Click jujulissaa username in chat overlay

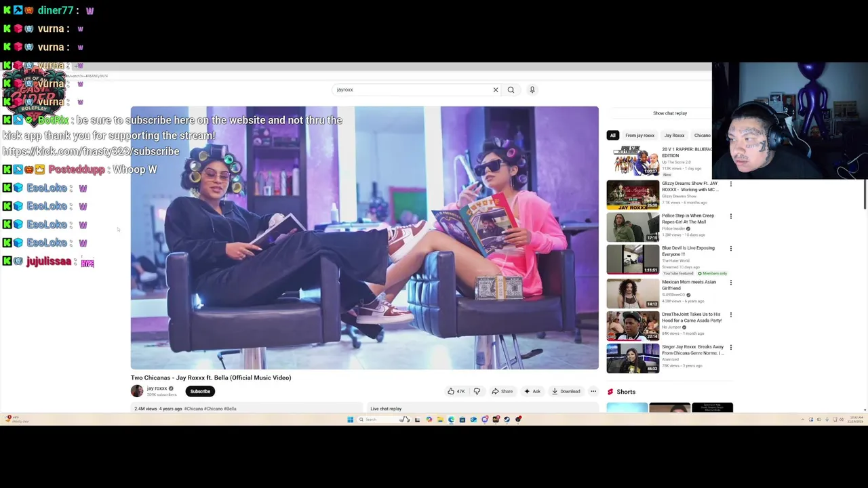click(x=49, y=262)
